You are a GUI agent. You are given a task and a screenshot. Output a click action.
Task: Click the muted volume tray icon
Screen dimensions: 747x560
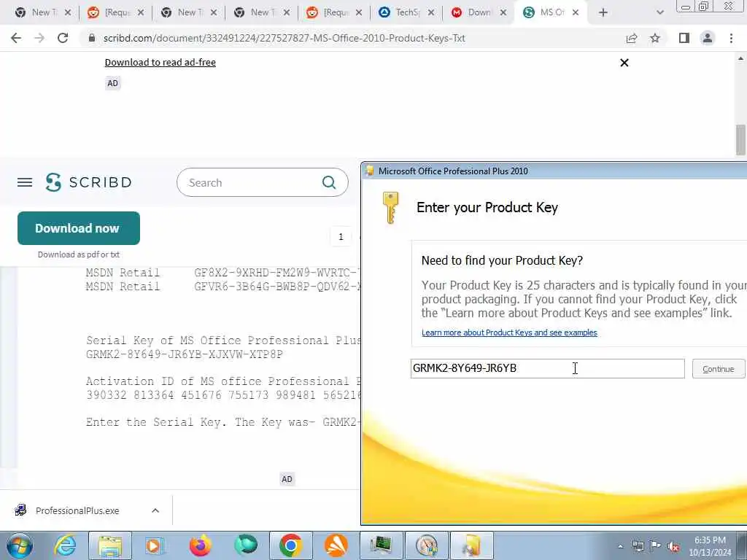tap(673, 547)
